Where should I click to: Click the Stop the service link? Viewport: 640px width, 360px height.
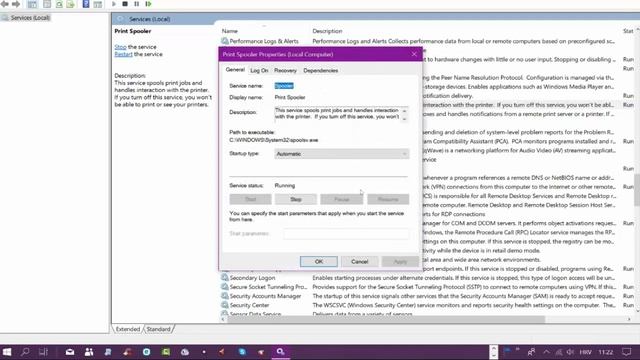pos(120,47)
